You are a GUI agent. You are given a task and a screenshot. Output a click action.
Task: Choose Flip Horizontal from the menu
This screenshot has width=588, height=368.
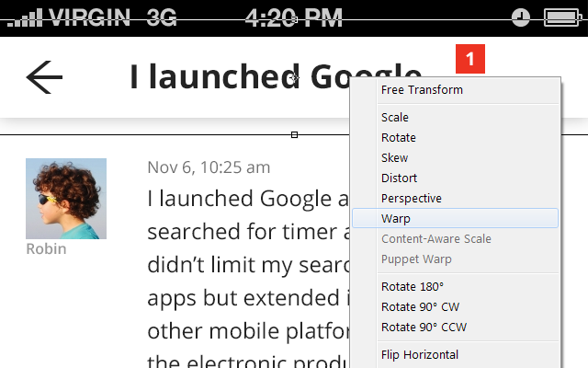click(419, 355)
